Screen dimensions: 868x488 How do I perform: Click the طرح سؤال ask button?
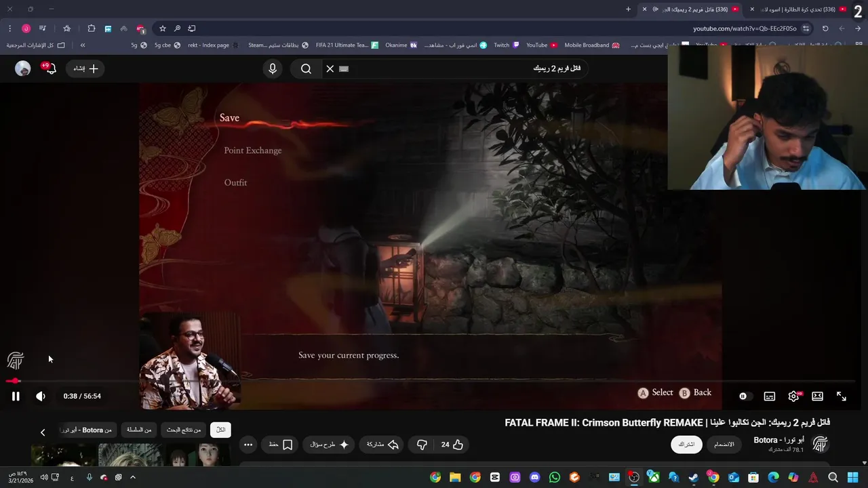(329, 445)
